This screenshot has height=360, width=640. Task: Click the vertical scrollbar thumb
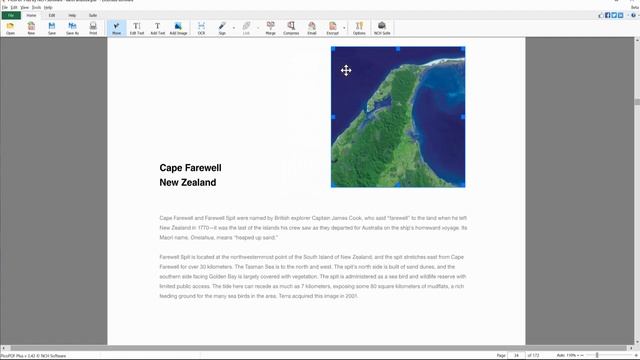click(x=637, y=102)
